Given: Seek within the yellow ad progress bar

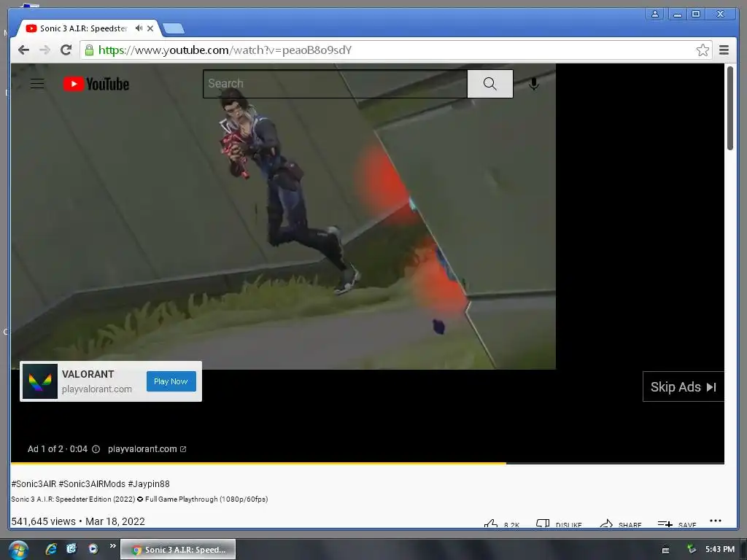Looking at the screenshot, I should tap(368, 463).
